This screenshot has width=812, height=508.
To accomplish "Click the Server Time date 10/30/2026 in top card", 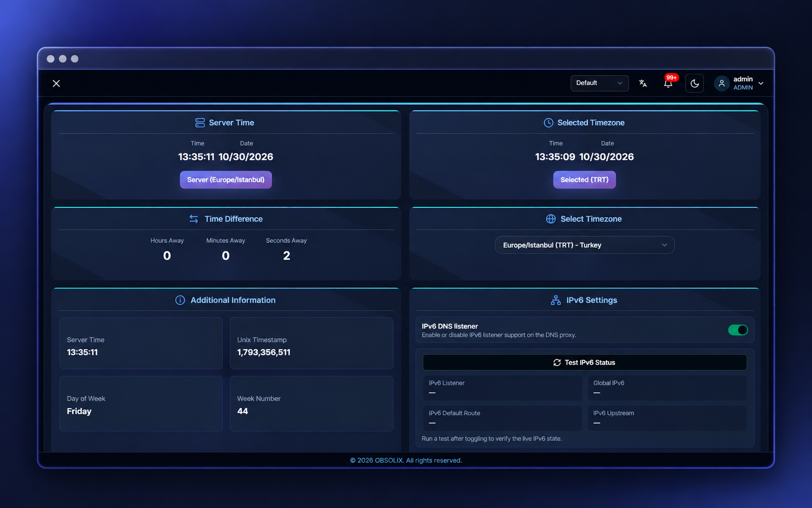I will pos(246,157).
